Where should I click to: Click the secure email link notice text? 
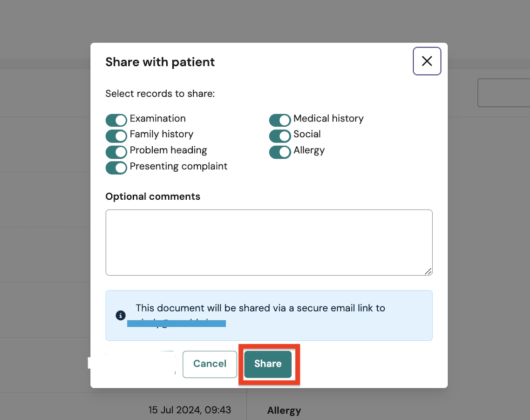[x=260, y=308]
